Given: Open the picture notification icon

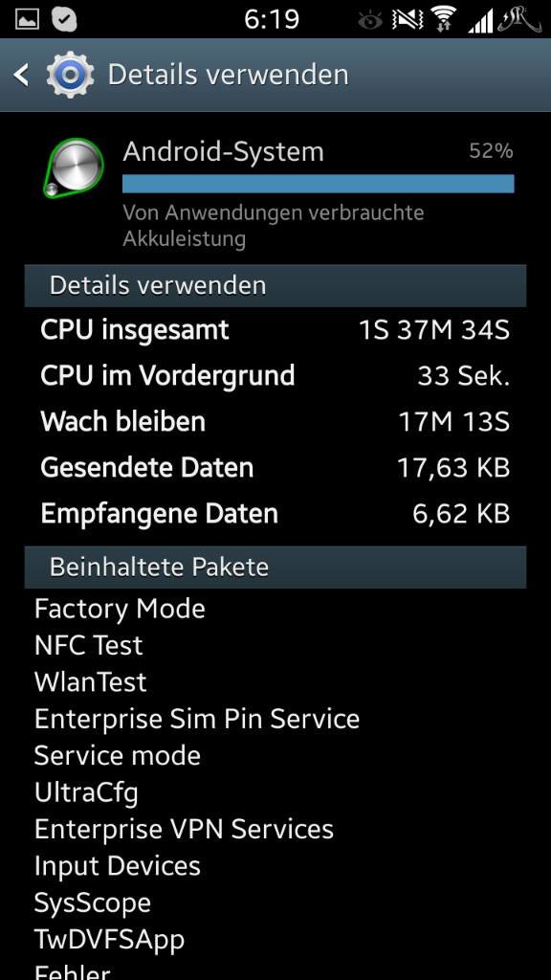Looking at the screenshot, I should pos(26,19).
